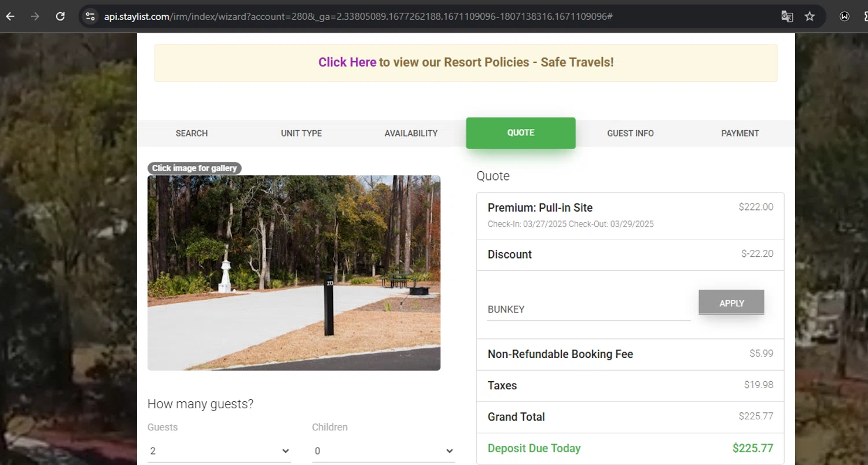Switch to the SEARCH step tab
Viewport: 868px width, 465px height.
tap(192, 133)
